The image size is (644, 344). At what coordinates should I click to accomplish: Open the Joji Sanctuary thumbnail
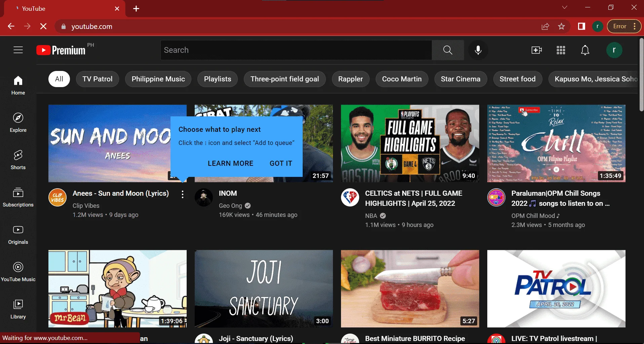(x=264, y=289)
